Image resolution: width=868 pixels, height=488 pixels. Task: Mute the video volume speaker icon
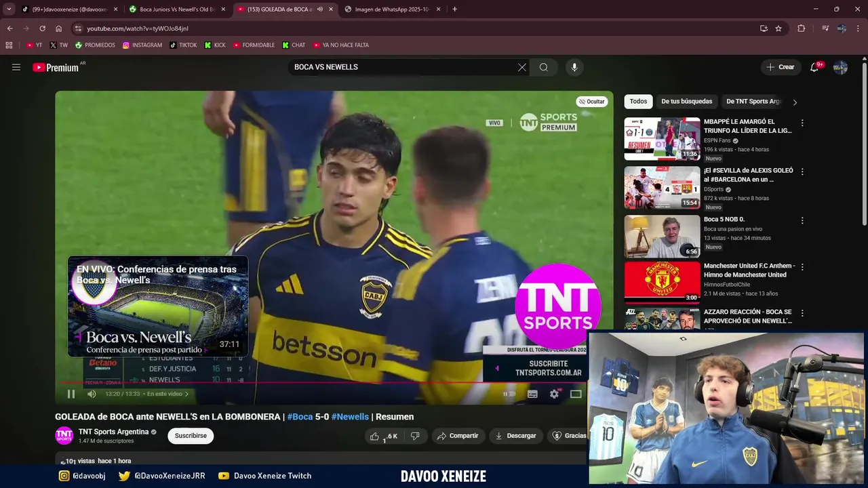92,394
